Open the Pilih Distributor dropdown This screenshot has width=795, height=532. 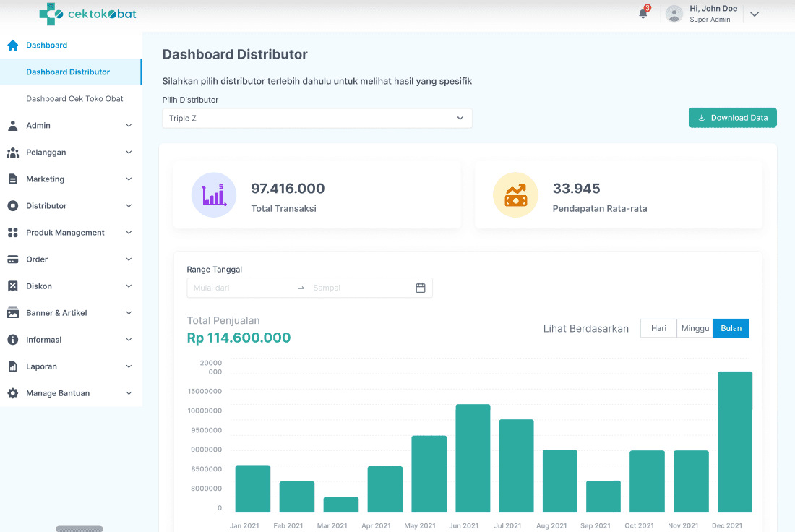pyautogui.click(x=317, y=119)
